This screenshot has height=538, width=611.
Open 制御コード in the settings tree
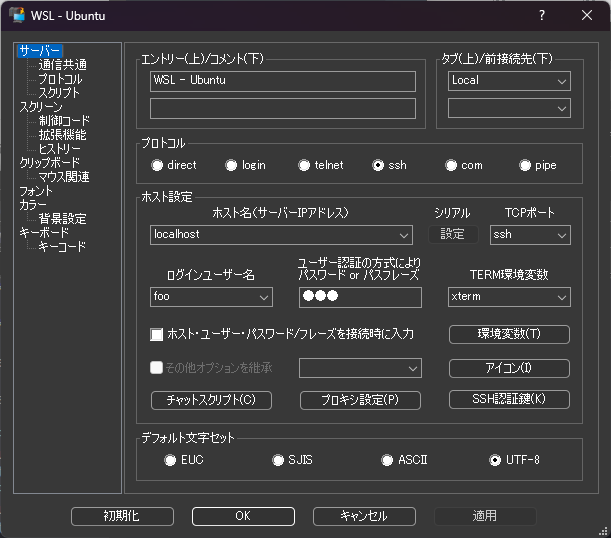[64, 121]
